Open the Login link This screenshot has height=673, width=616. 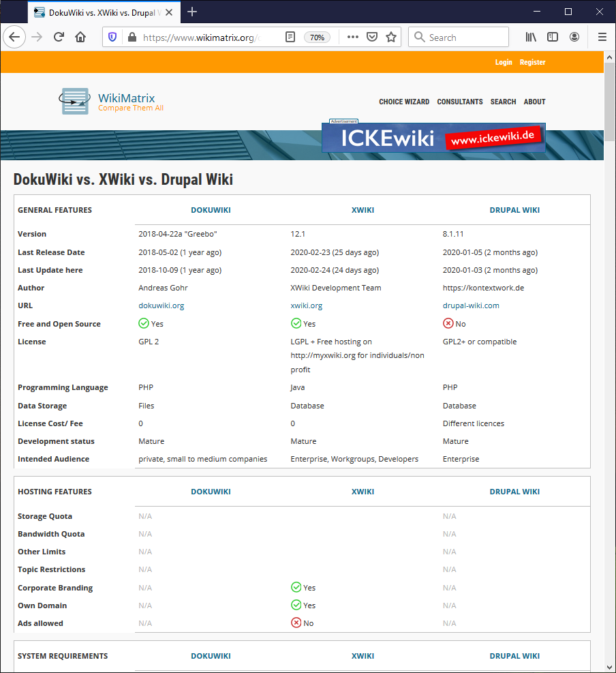pyautogui.click(x=503, y=62)
